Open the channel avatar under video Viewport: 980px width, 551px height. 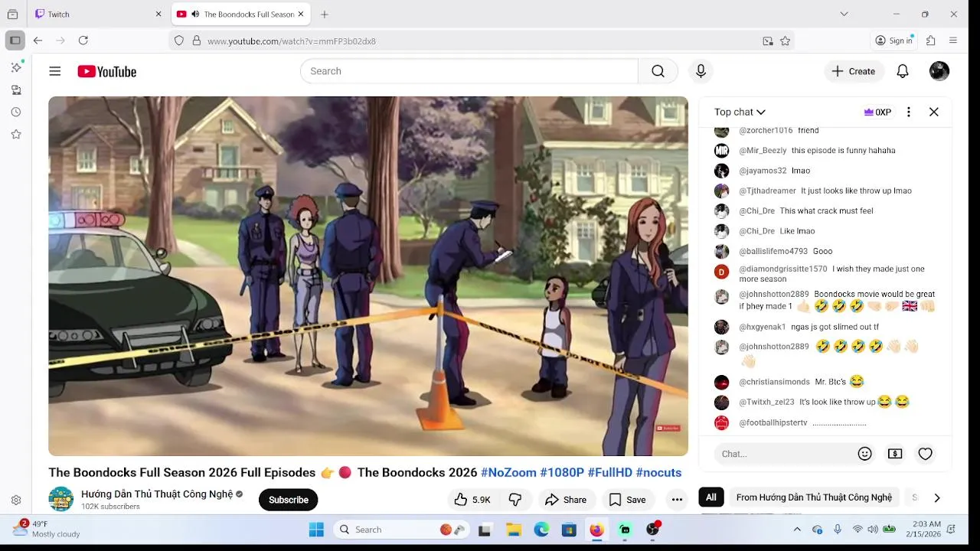tap(61, 499)
